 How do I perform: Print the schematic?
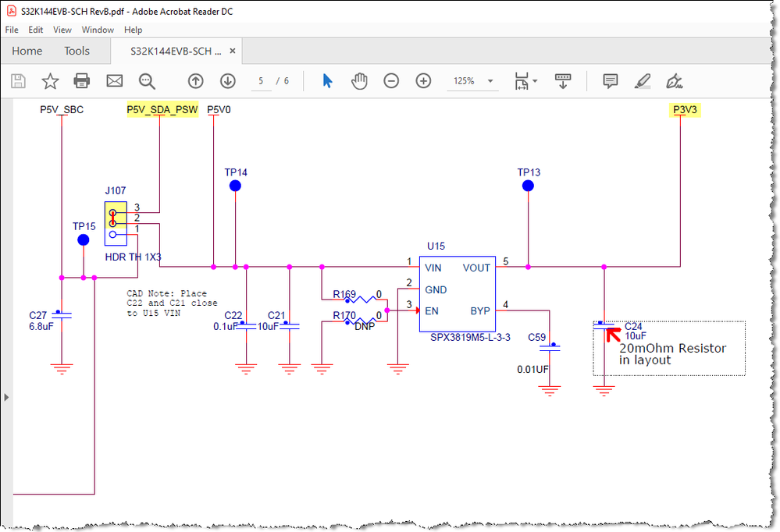[x=80, y=80]
